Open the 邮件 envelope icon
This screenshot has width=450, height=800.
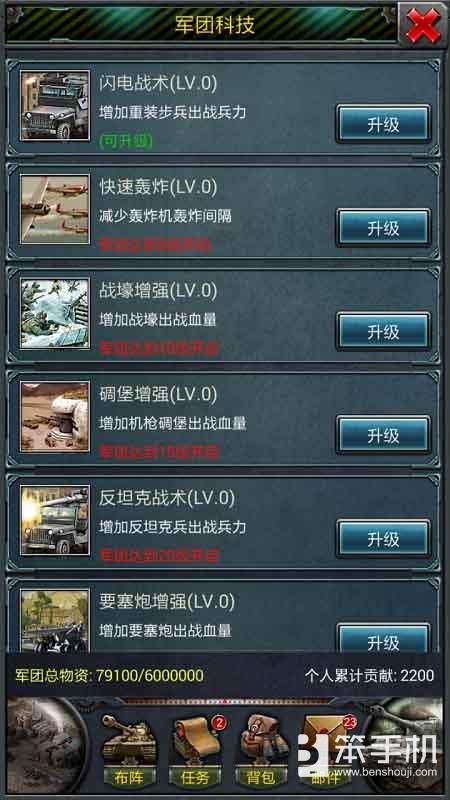[x=325, y=750]
